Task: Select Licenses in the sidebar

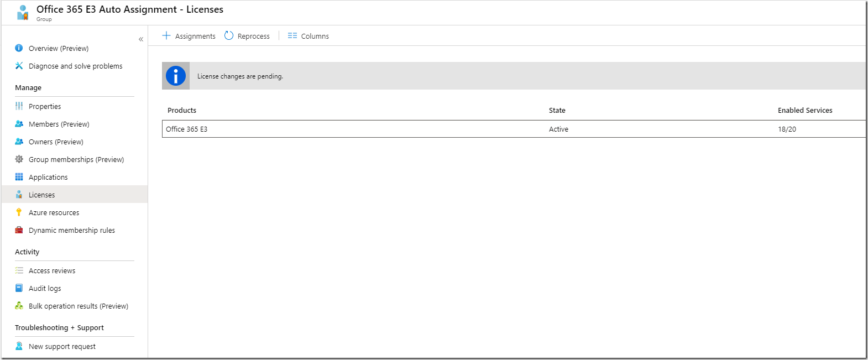Action: (x=42, y=195)
